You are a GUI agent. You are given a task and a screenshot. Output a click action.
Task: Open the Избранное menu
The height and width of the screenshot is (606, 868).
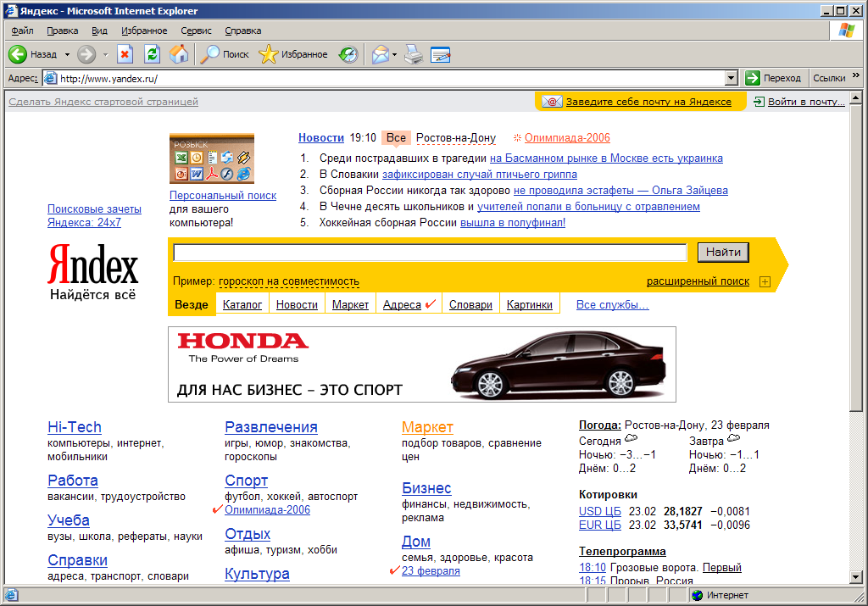(x=144, y=31)
